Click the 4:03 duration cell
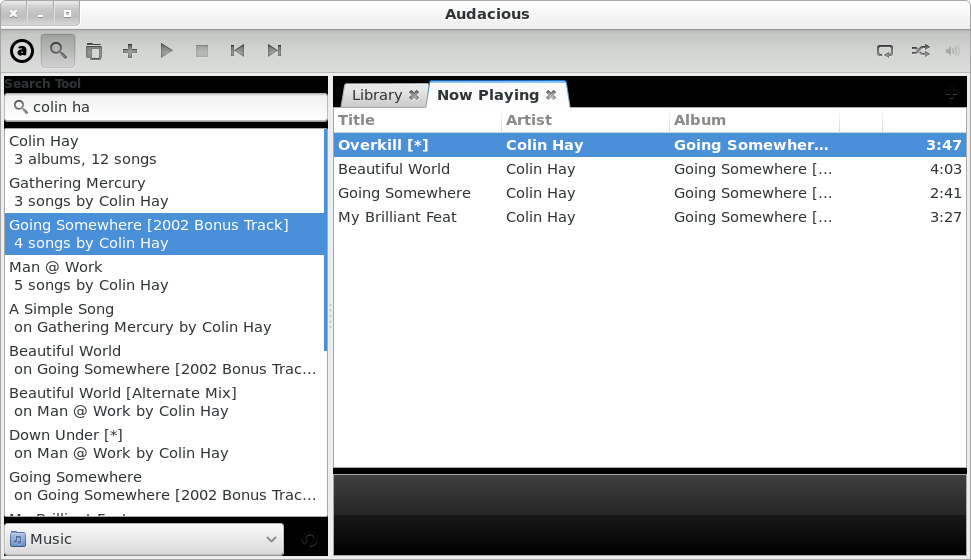The image size is (971, 560). coord(945,169)
